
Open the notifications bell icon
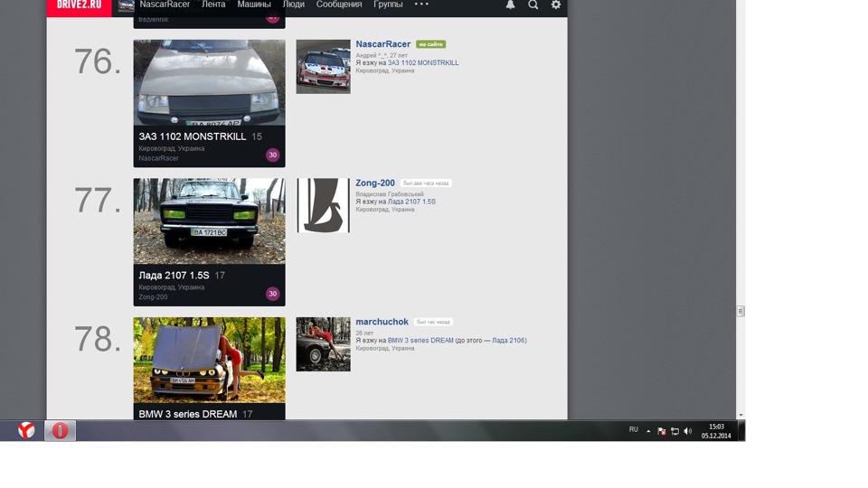coord(510,5)
